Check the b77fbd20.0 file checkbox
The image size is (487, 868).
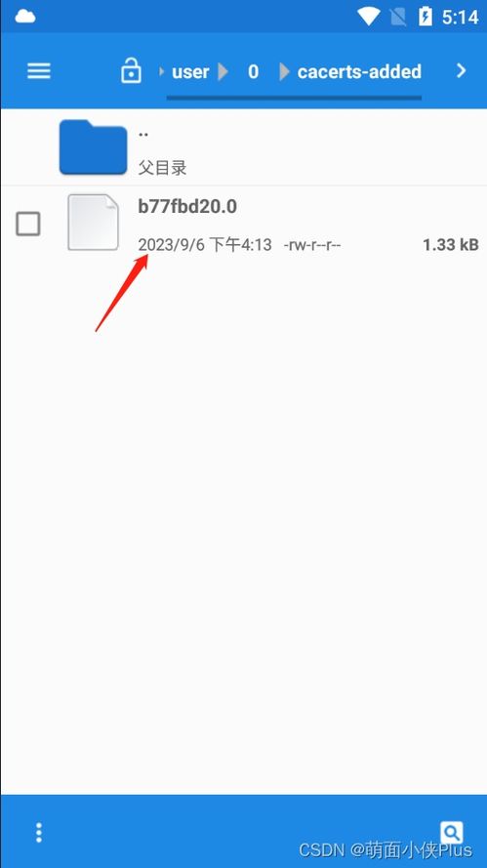coord(27,224)
